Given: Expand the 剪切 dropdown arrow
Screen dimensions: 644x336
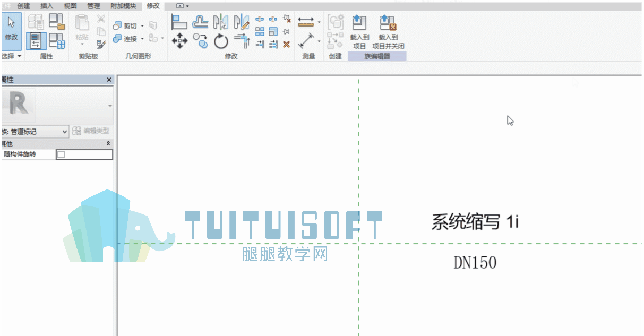Looking at the screenshot, I should [142, 26].
